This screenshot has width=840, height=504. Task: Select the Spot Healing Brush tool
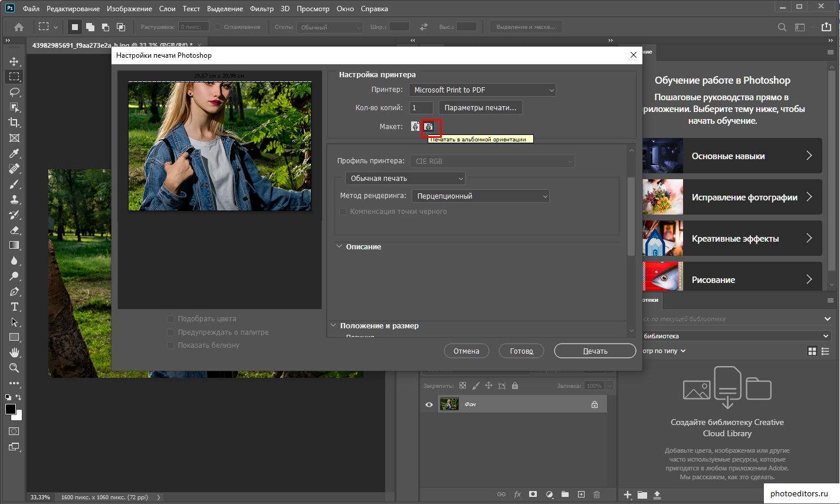point(14,169)
